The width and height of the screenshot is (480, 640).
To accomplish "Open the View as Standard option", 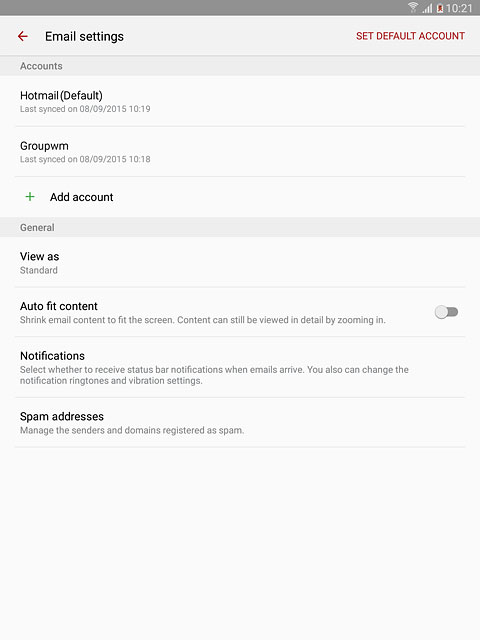I will (240, 262).
